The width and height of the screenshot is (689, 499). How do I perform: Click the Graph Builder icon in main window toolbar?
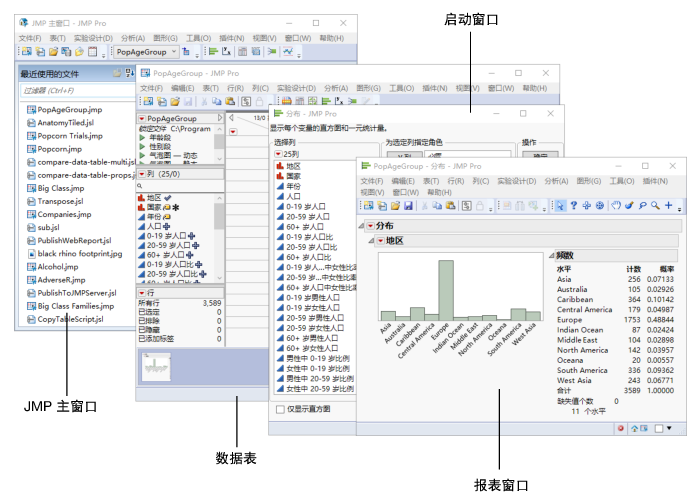[x=288, y=51]
